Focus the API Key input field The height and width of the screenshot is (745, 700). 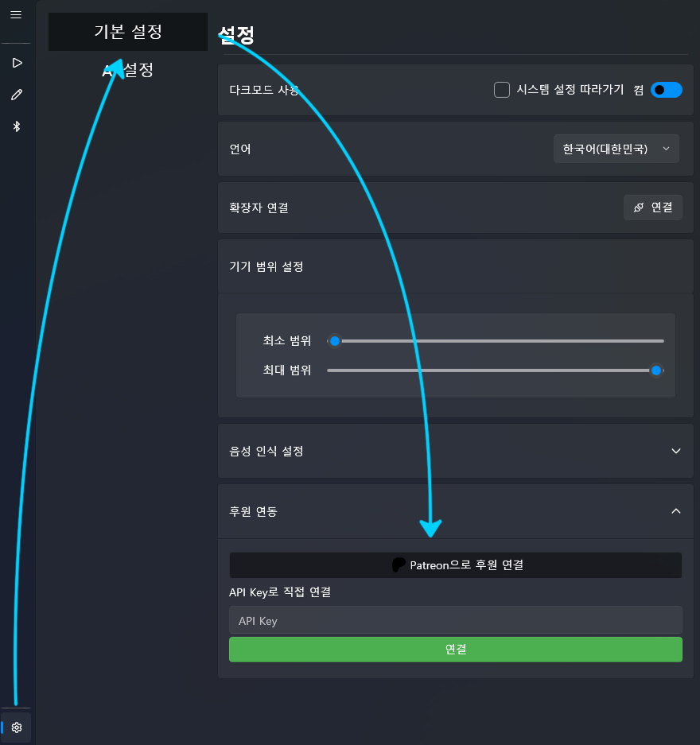455,620
